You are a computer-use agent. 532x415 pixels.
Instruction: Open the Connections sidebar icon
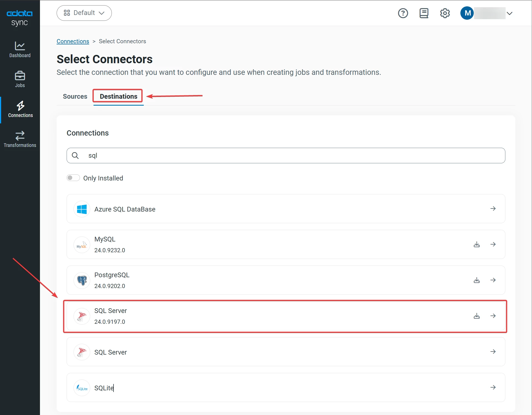tap(20, 110)
